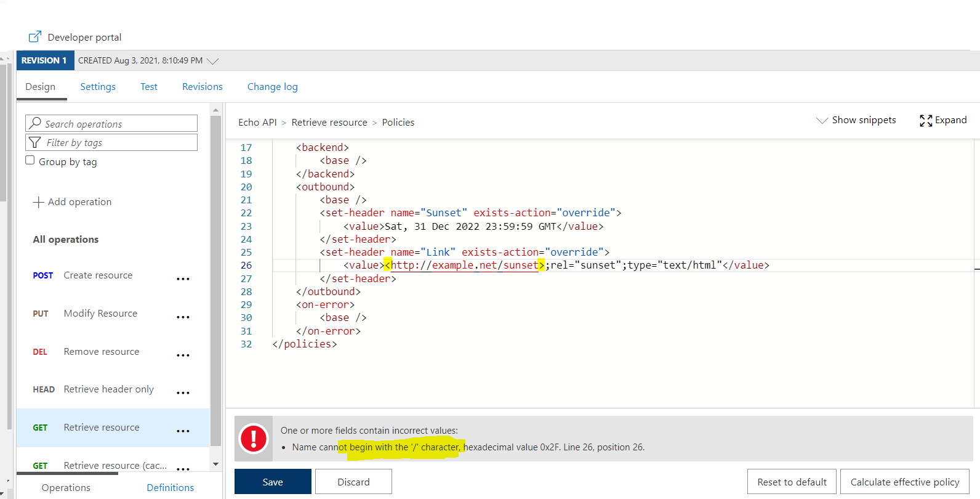This screenshot has height=499, width=980.
Task: Click the Expand editor icon
Action: click(926, 121)
